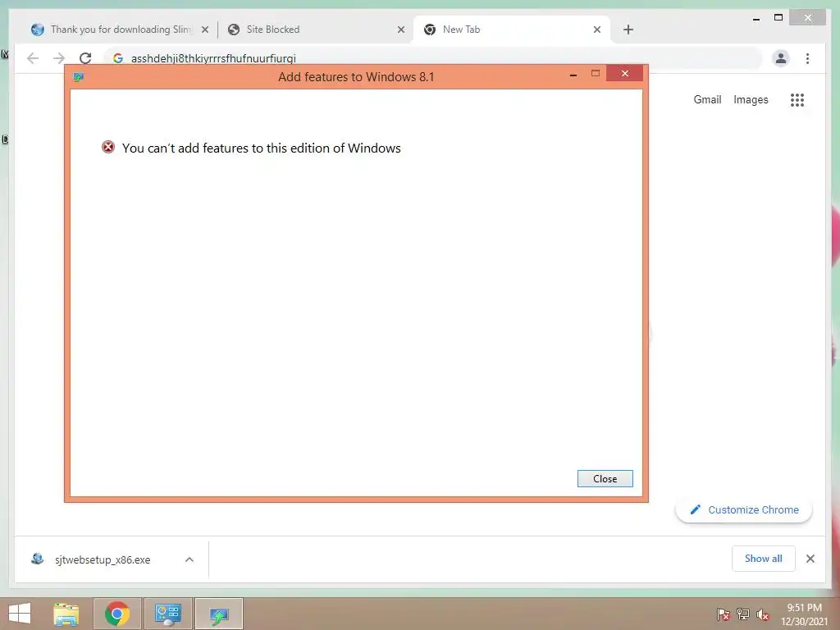Minimize the Chrome window
840x630 pixels.
pyautogui.click(x=756, y=18)
